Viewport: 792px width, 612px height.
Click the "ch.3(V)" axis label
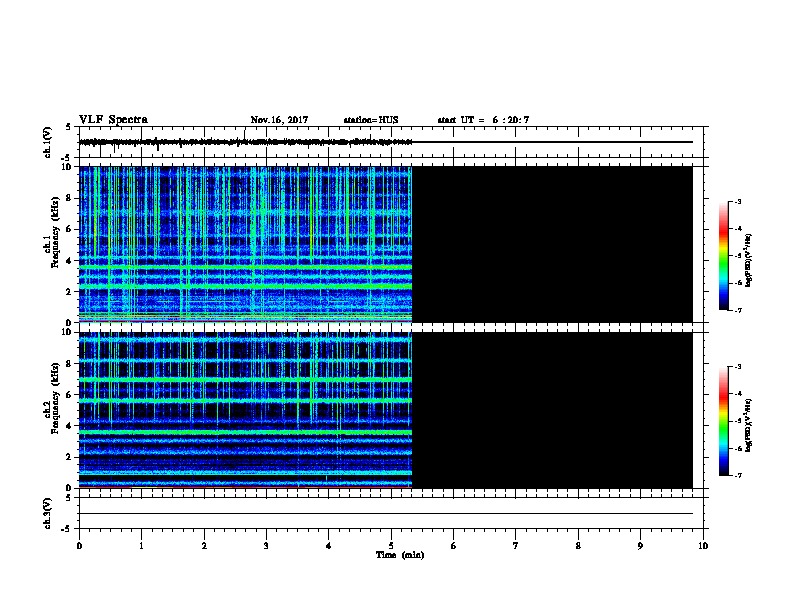(x=47, y=514)
